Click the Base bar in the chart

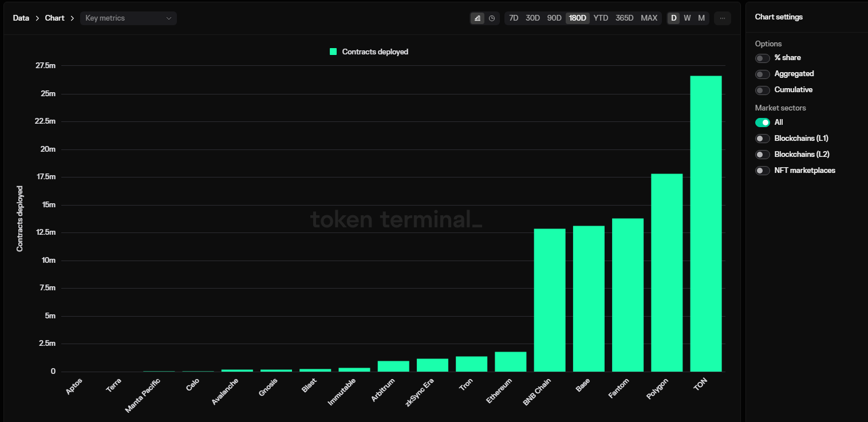(x=589, y=299)
